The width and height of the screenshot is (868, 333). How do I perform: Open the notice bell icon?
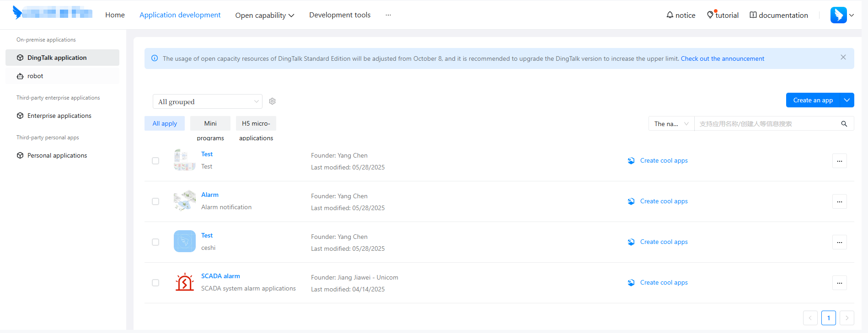coord(670,15)
